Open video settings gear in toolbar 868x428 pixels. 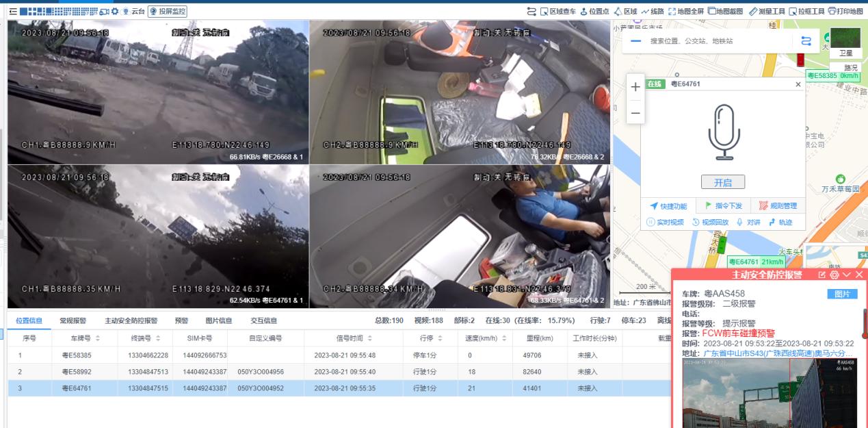[x=115, y=12]
